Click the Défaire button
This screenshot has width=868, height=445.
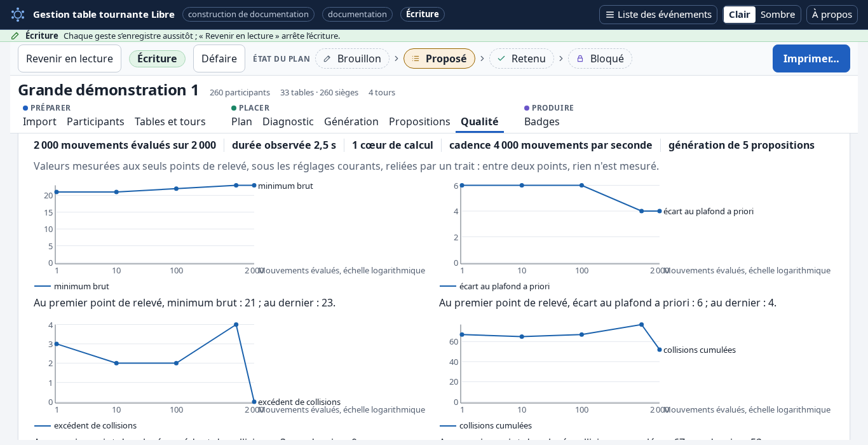tap(219, 58)
